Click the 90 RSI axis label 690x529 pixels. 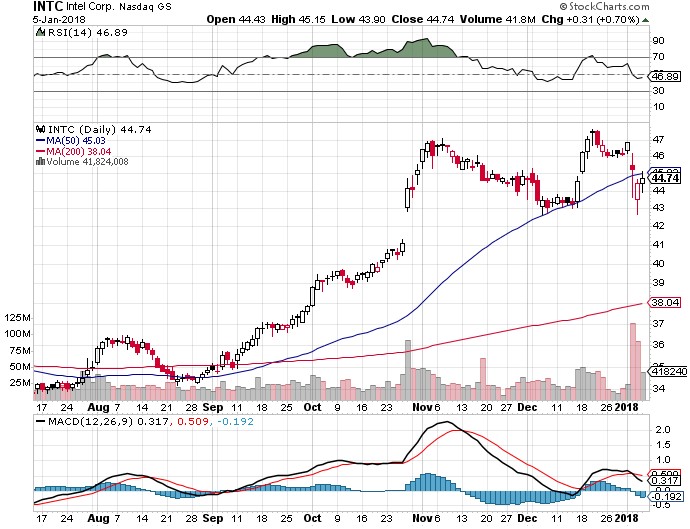(658, 40)
